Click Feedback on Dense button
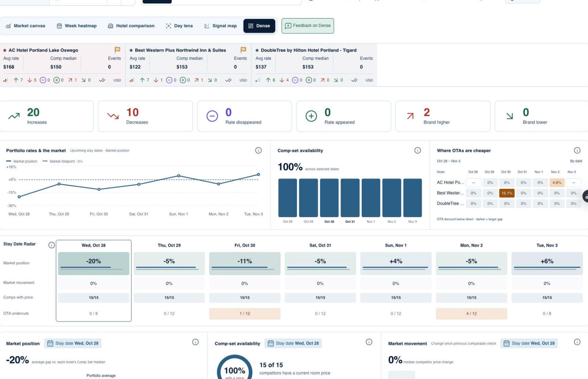588x379 pixels. click(x=308, y=26)
